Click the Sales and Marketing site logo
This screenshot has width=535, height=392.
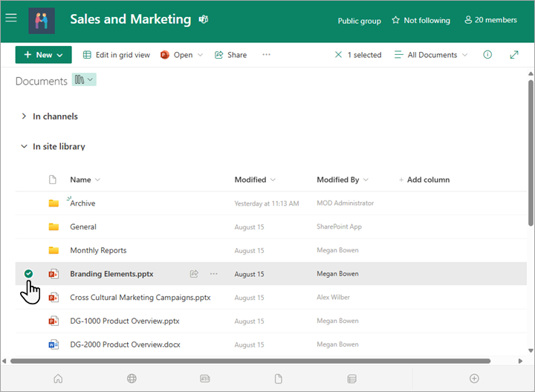pyautogui.click(x=42, y=21)
